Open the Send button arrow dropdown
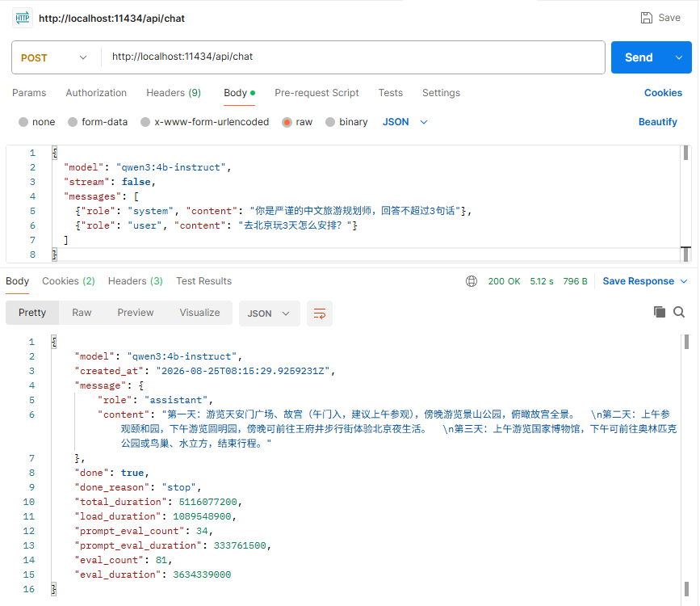This screenshot has height=606, width=700. [679, 57]
